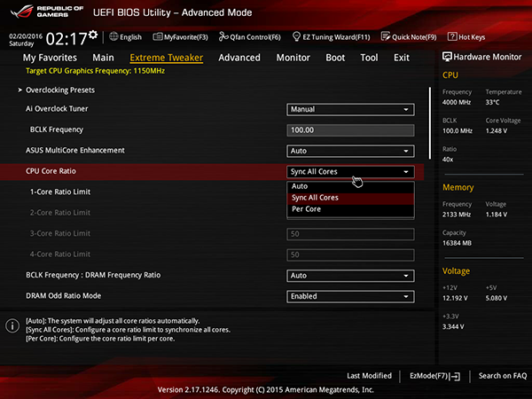This screenshot has width=532, height=399.
Task: Click the CPU frequency value 4000 MHz
Action: [x=457, y=102]
